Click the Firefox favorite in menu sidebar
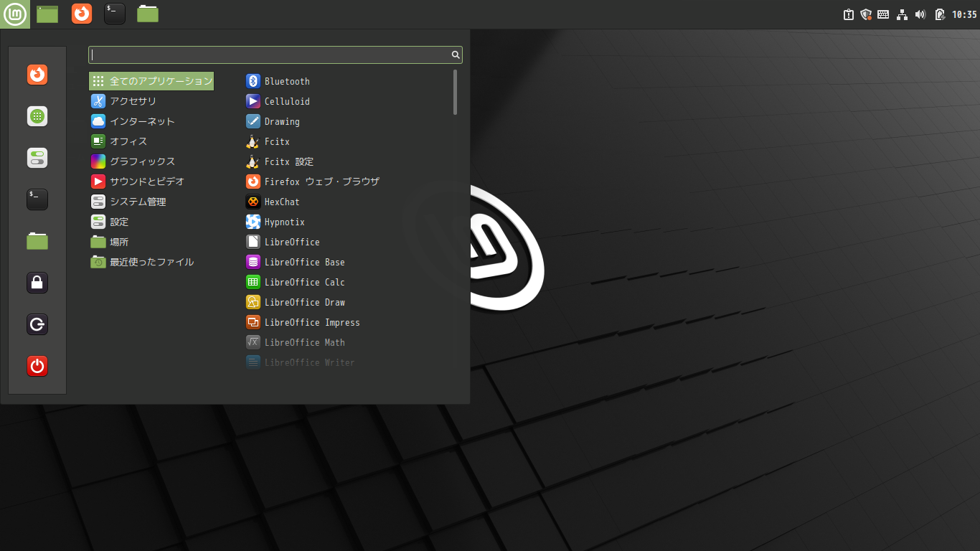 pyautogui.click(x=37, y=75)
